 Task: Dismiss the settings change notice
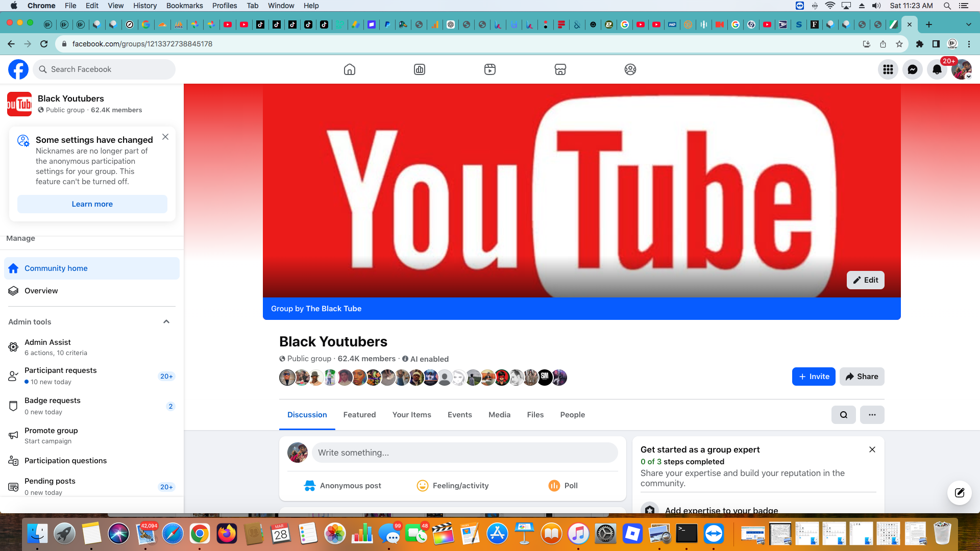point(165,137)
